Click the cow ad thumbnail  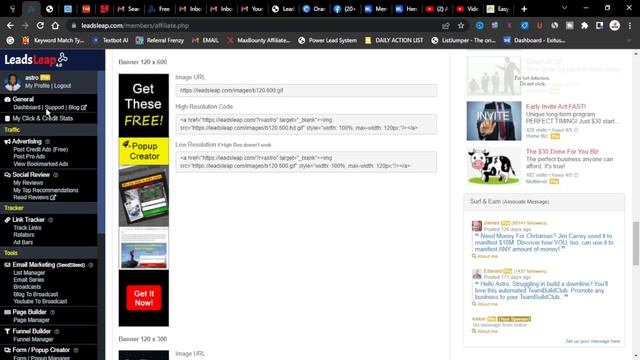point(494,166)
